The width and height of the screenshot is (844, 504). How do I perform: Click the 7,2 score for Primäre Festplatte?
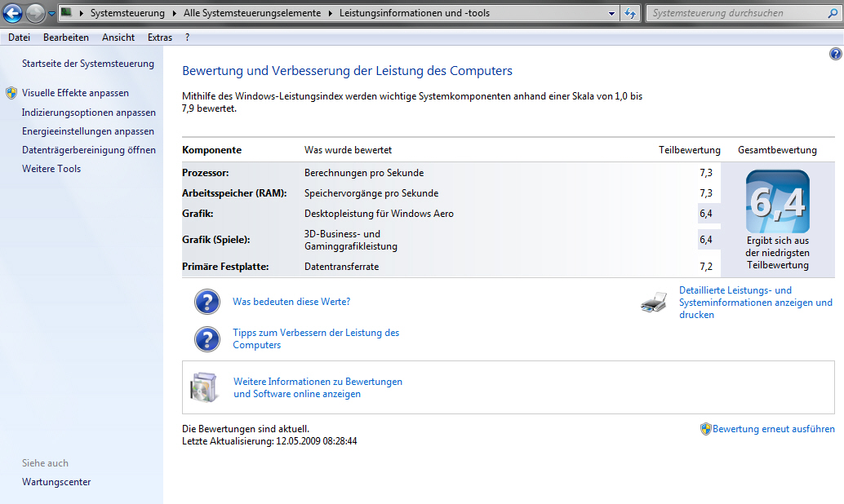pos(706,267)
